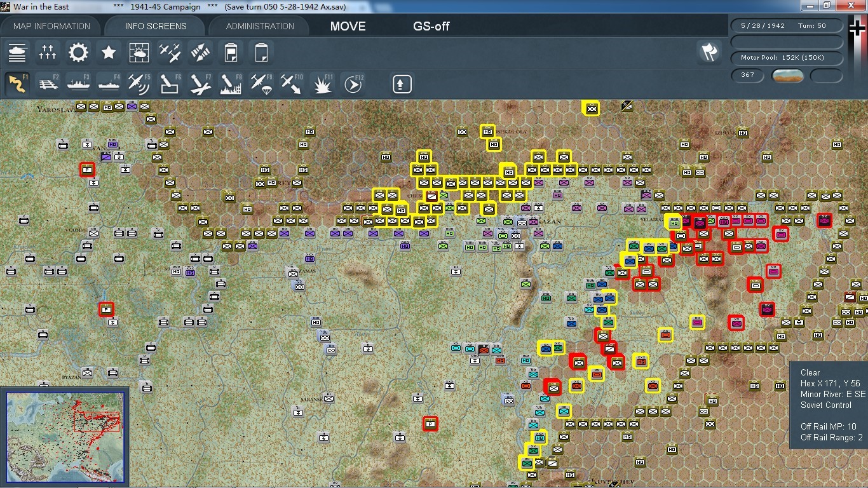Switch to the Map Information tab
The height and width of the screenshot is (488, 868).
tap(52, 26)
